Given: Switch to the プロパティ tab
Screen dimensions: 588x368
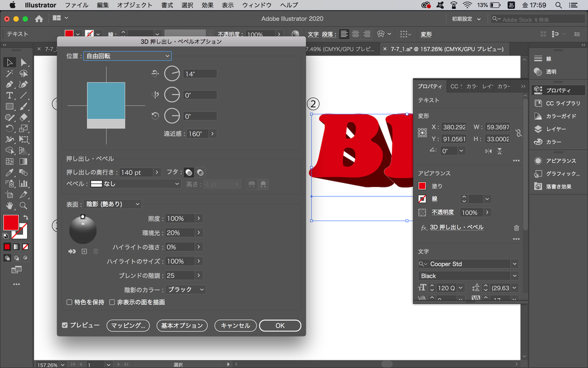Looking at the screenshot, I should (x=430, y=86).
